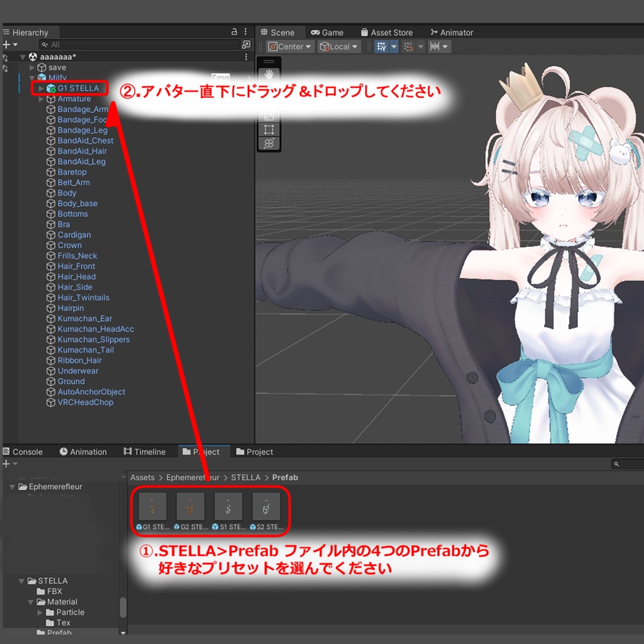
Task: Open the Center pivot mode dropdown
Action: (x=290, y=47)
